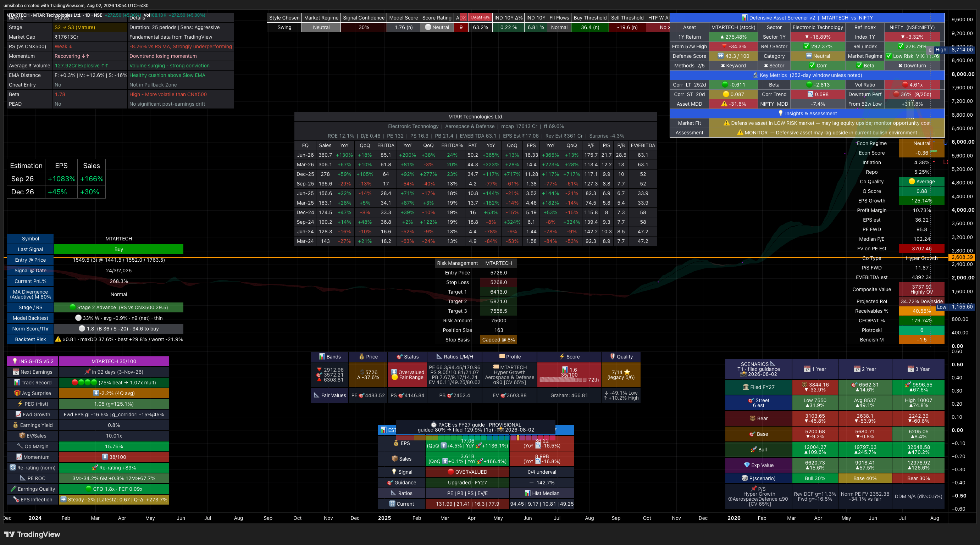Image resolution: width=980 pixels, height=545 pixels.
Task: Click the light bulb beside Insights & Assessment
Action: coord(781,113)
